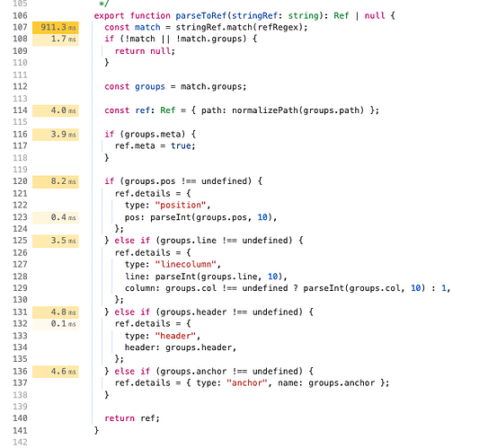
Task: Click line number 106 in the gutter
Action: [x=20, y=15]
